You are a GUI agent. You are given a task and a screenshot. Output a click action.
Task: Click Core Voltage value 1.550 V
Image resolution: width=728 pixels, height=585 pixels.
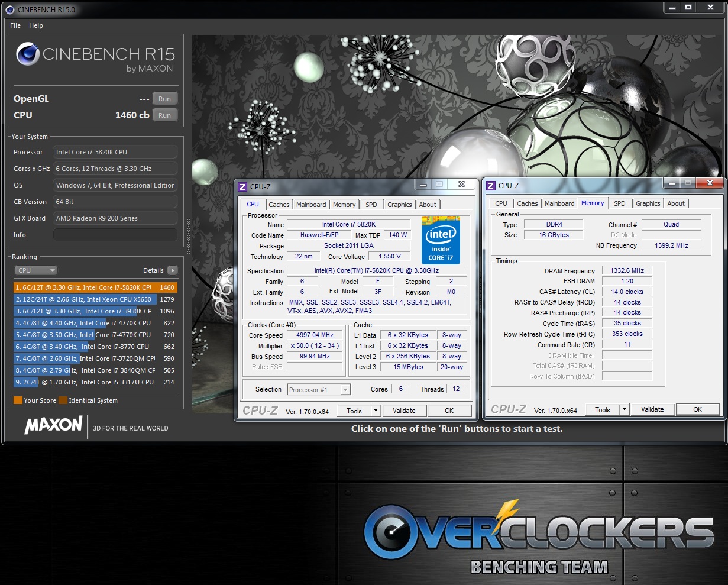[390, 256]
